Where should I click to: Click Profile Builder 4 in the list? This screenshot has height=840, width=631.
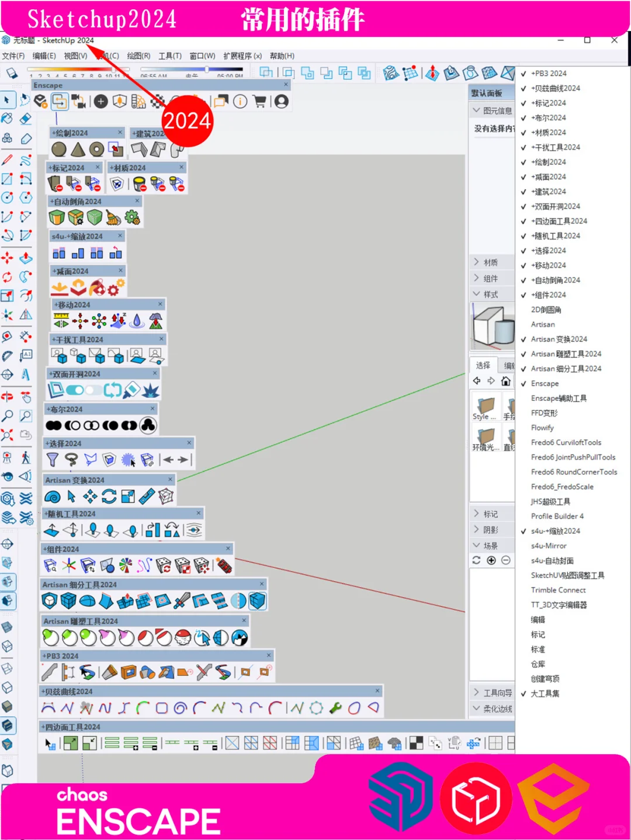coord(556,516)
